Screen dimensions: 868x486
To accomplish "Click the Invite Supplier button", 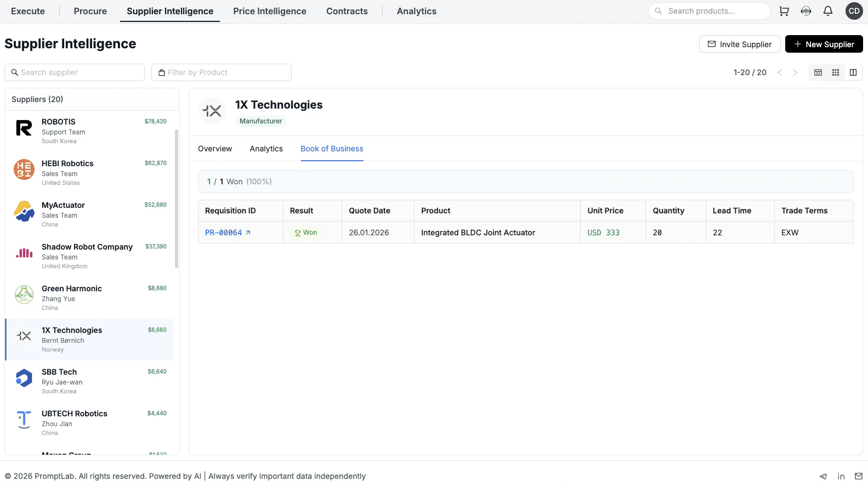I will [740, 44].
